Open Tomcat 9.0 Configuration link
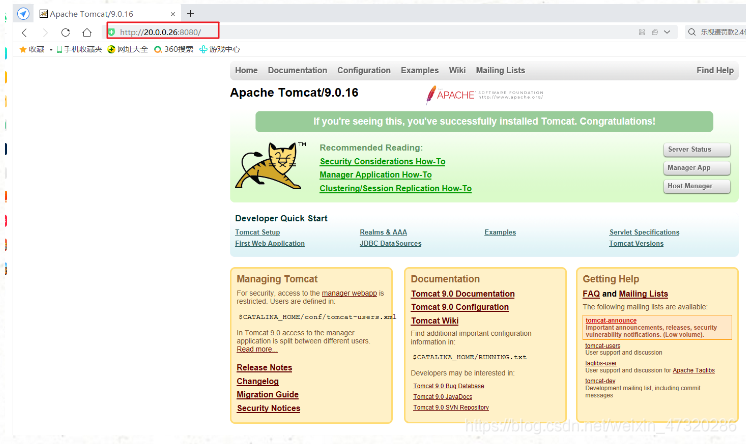This screenshot has width=746, height=444. pos(460,307)
